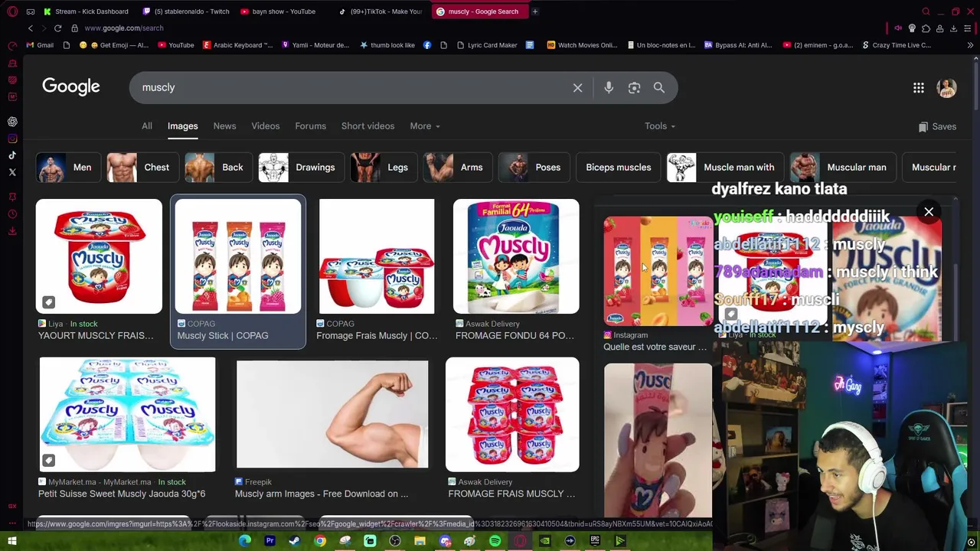
Task: Go to the Google homepage via the logo
Action: pos(71,86)
